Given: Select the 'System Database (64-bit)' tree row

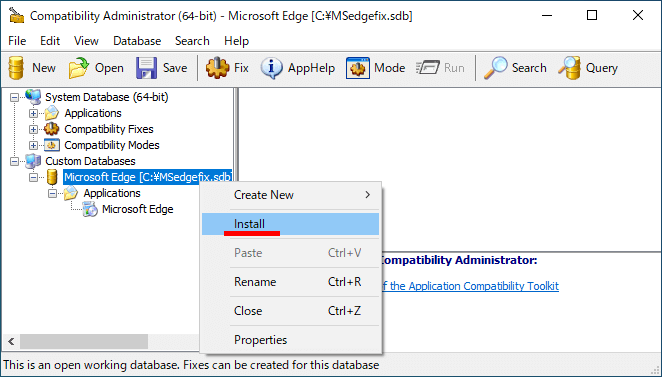Looking at the screenshot, I should (x=107, y=97).
